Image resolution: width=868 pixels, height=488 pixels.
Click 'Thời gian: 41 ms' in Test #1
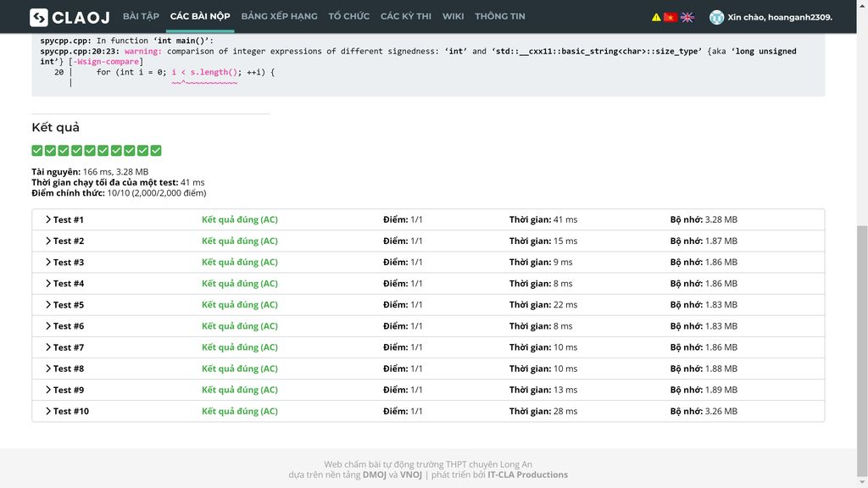tap(543, 219)
